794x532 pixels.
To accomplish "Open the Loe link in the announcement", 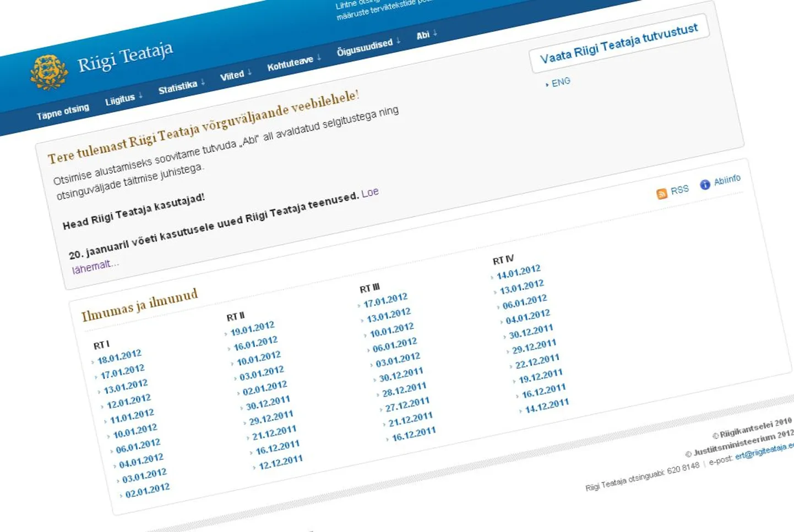I will [370, 193].
